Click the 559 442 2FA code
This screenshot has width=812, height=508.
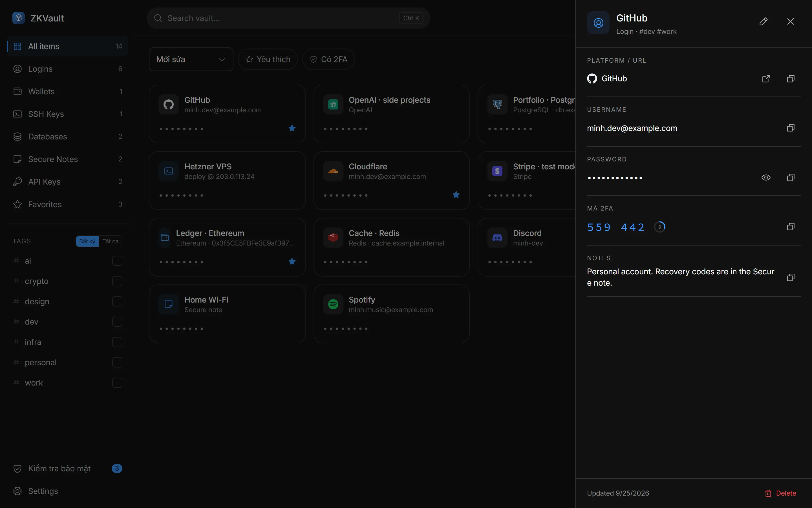pyautogui.click(x=616, y=227)
